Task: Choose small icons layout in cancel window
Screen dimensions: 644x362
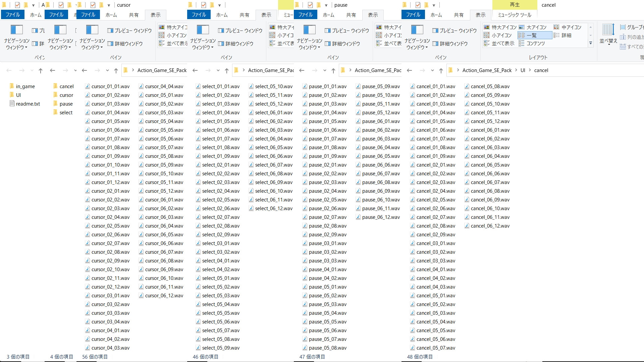Action: pos(498,35)
